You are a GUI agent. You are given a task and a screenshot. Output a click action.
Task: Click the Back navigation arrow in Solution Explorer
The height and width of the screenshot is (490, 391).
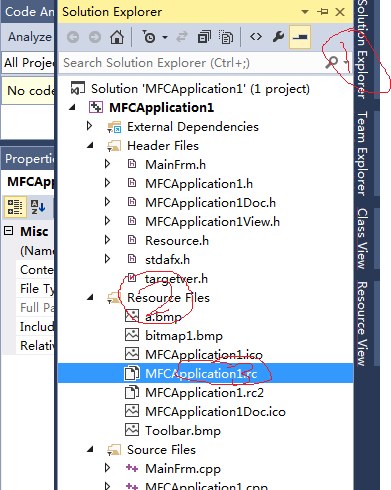pos(73,37)
